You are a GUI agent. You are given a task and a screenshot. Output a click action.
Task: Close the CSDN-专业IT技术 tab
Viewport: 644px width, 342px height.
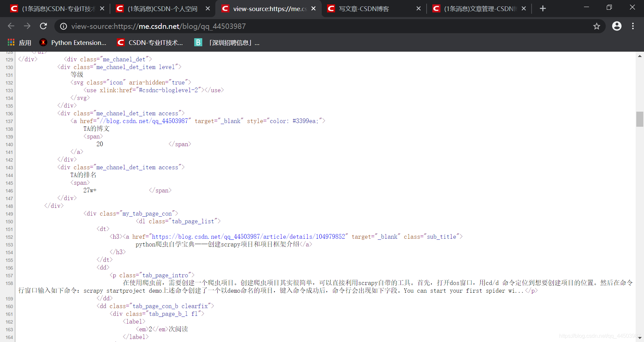point(102,9)
